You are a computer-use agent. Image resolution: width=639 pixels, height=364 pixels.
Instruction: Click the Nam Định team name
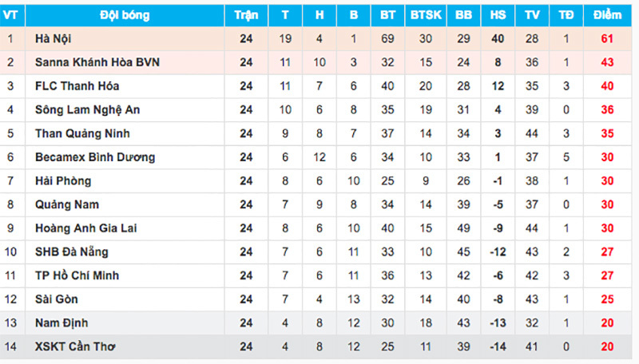(x=62, y=322)
